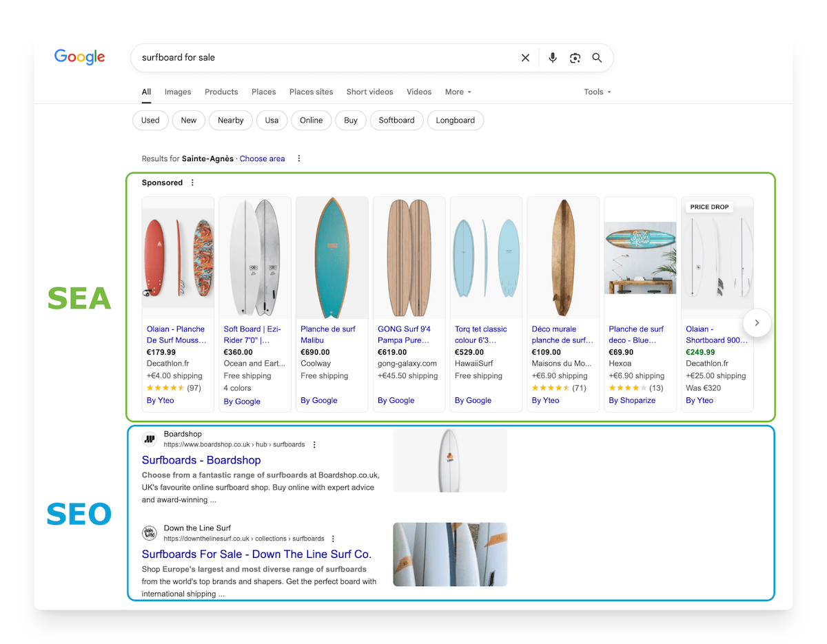Click the boardshop.co.uk URL breadcrumb

pos(234,445)
